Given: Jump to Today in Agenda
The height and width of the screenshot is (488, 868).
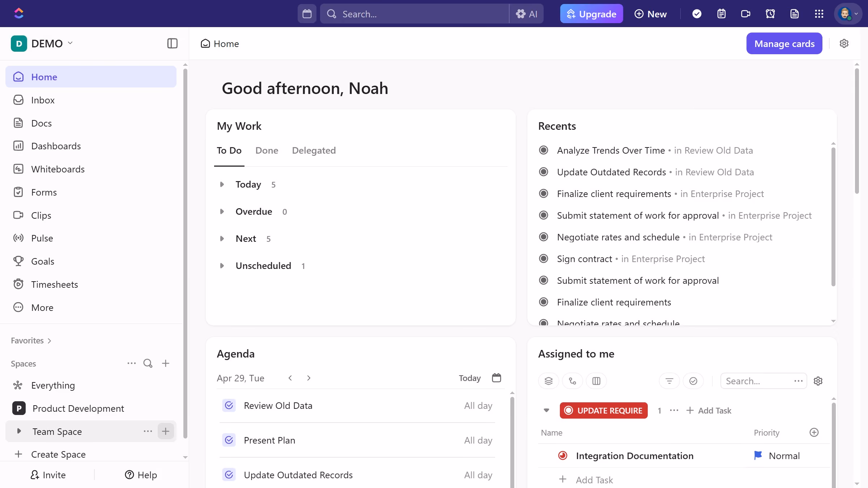Looking at the screenshot, I should [x=470, y=378].
